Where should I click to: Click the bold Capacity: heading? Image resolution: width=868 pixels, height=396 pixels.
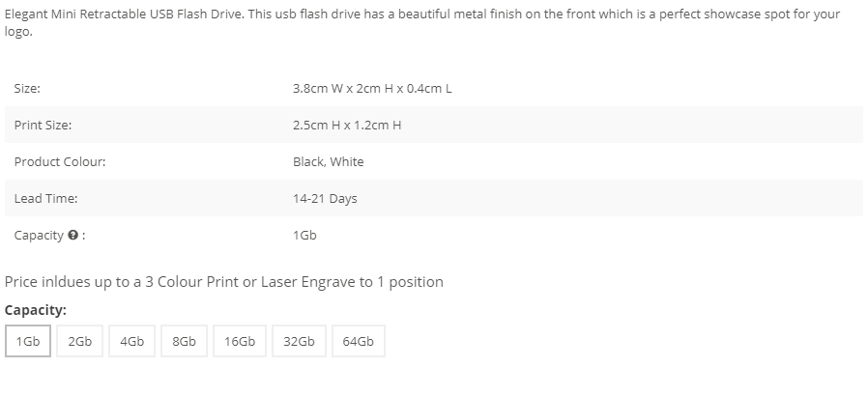pyautogui.click(x=36, y=310)
